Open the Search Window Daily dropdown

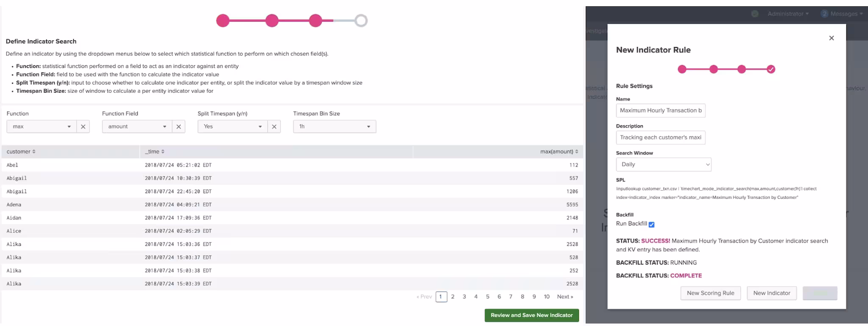[x=663, y=165]
